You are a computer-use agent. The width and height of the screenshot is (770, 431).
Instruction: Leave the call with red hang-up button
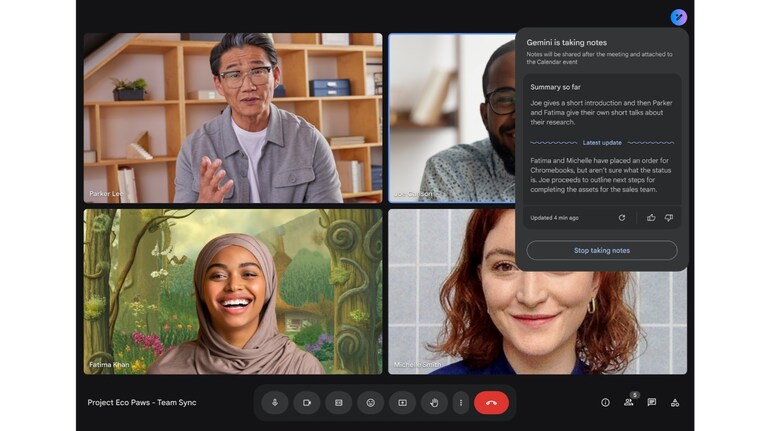click(491, 403)
